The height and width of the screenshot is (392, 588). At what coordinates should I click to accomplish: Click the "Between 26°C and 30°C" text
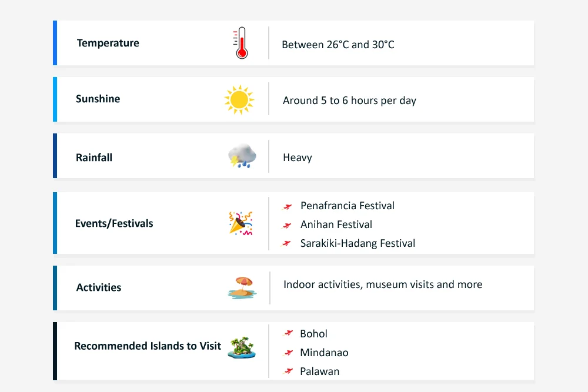pos(338,45)
